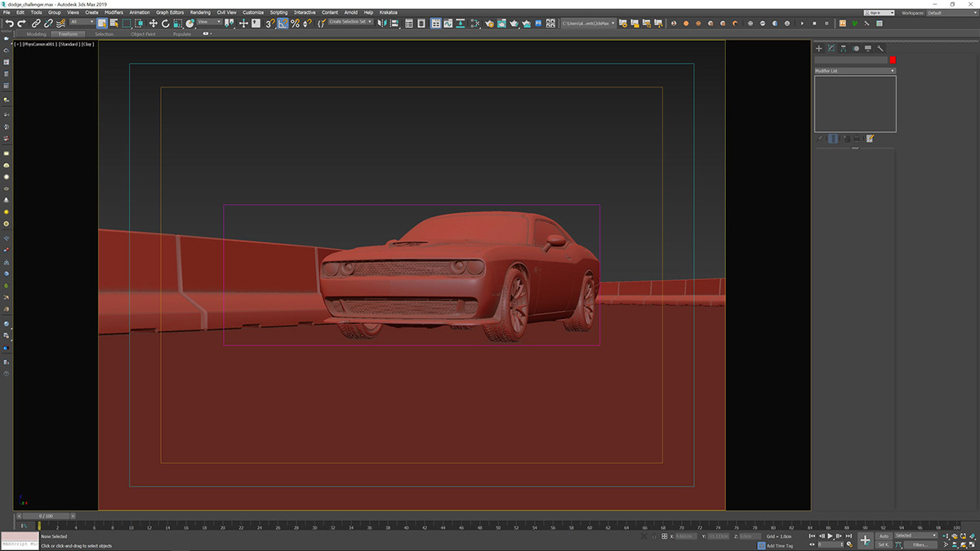Open the Mirror tool
The image size is (980, 551).
(381, 24)
